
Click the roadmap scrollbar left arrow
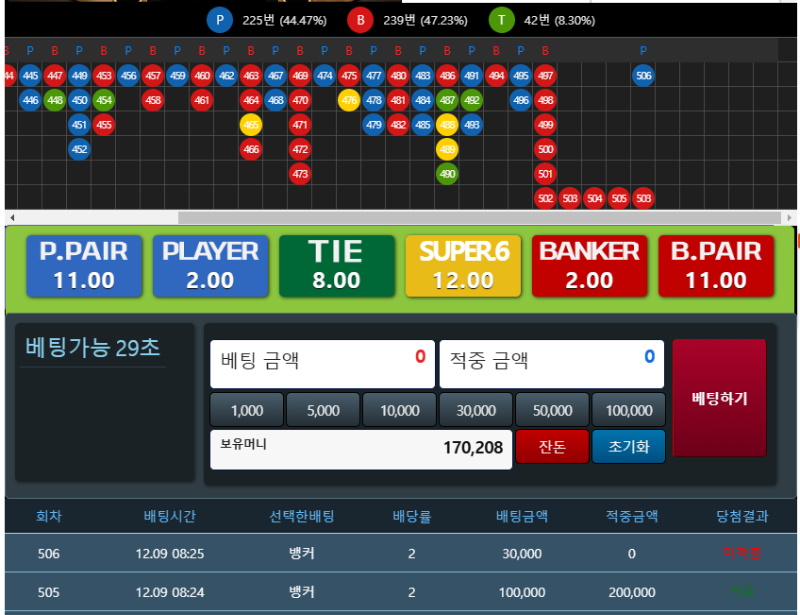12,217
